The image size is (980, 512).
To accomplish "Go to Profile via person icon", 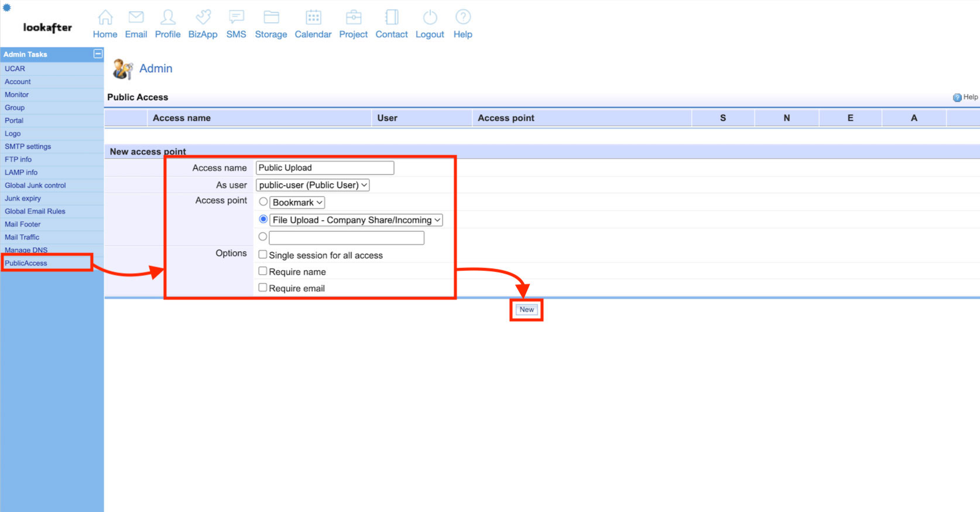I will pyautogui.click(x=167, y=17).
